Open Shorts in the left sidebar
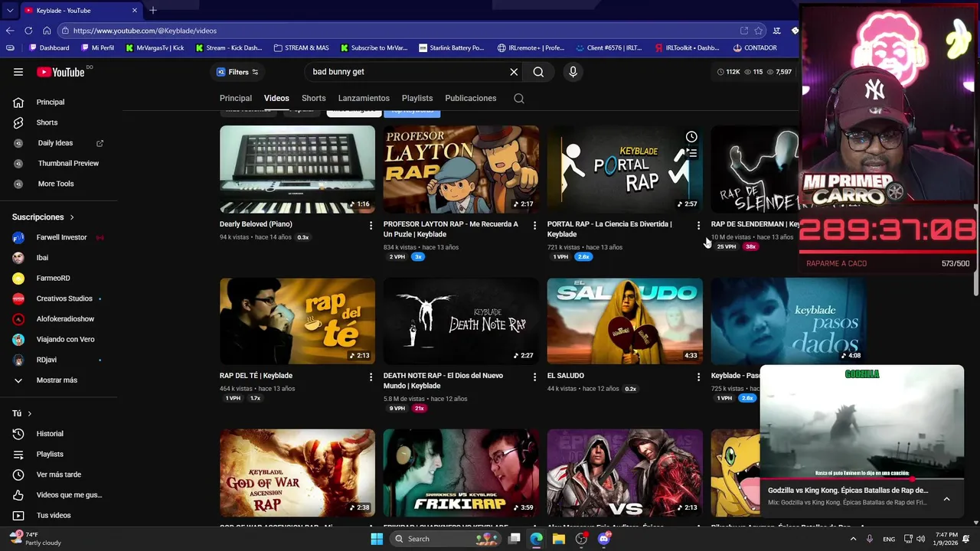Viewport: 980px width, 551px height. (47, 122)
